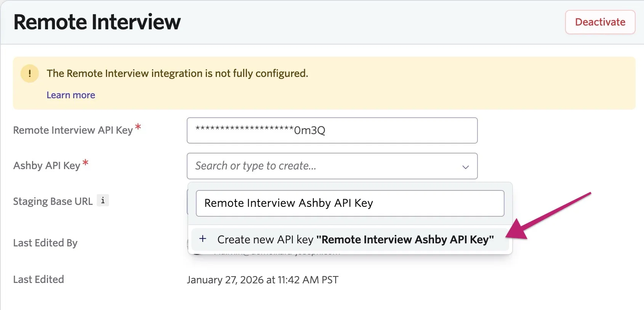Click the Remote Interview API Key label
This screenshot has width=644, height=310.
[x=73, y=130]
